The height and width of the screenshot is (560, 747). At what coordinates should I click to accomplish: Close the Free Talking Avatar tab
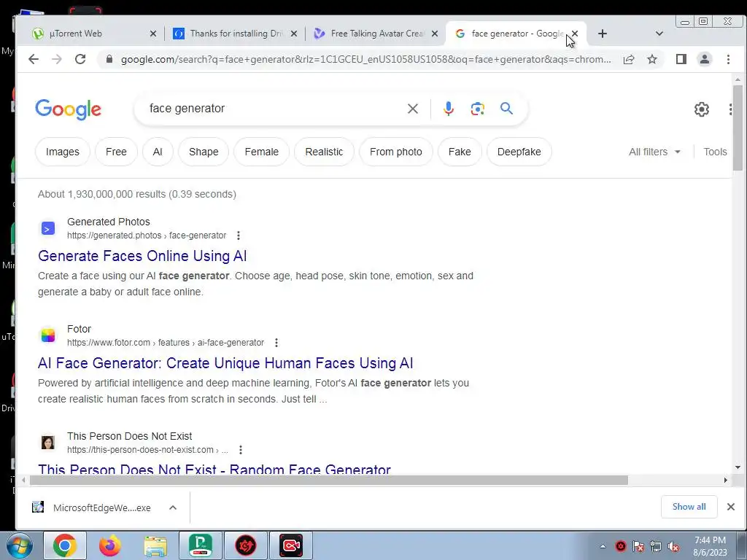(435, 34)
